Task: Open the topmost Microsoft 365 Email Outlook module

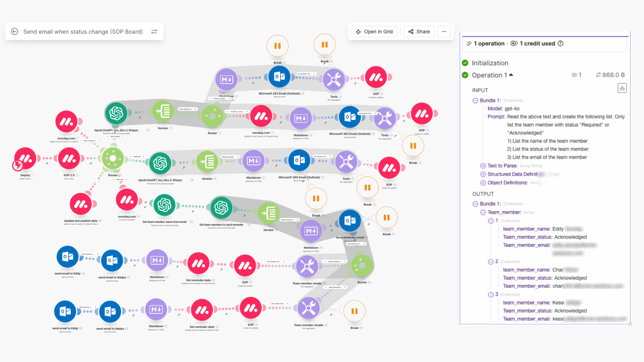Action: click(x=279, y=77)
